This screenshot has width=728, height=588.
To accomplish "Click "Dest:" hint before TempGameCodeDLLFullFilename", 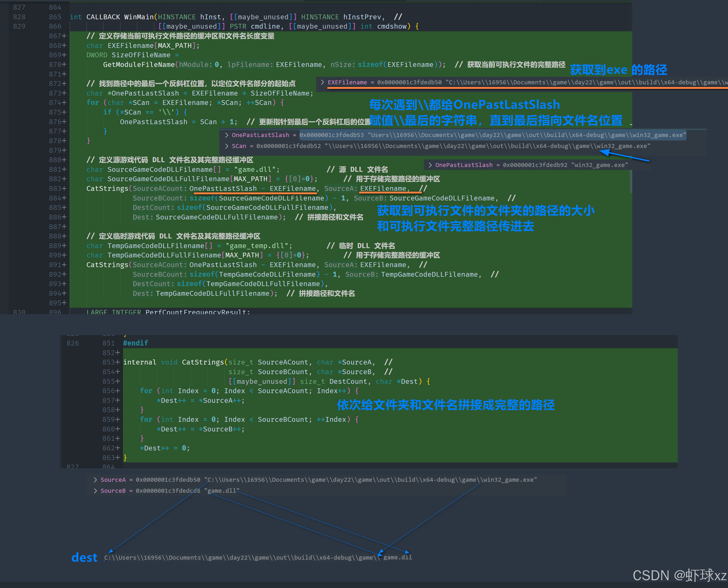I will (143, 293).
